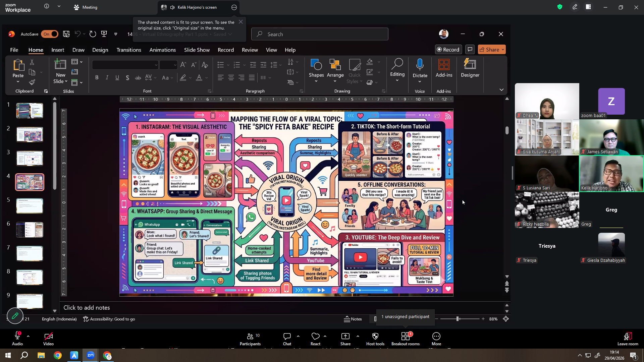644x362 pixels.
Task: Click the PowerPoint redo/repeat icon
Action: 93,34
